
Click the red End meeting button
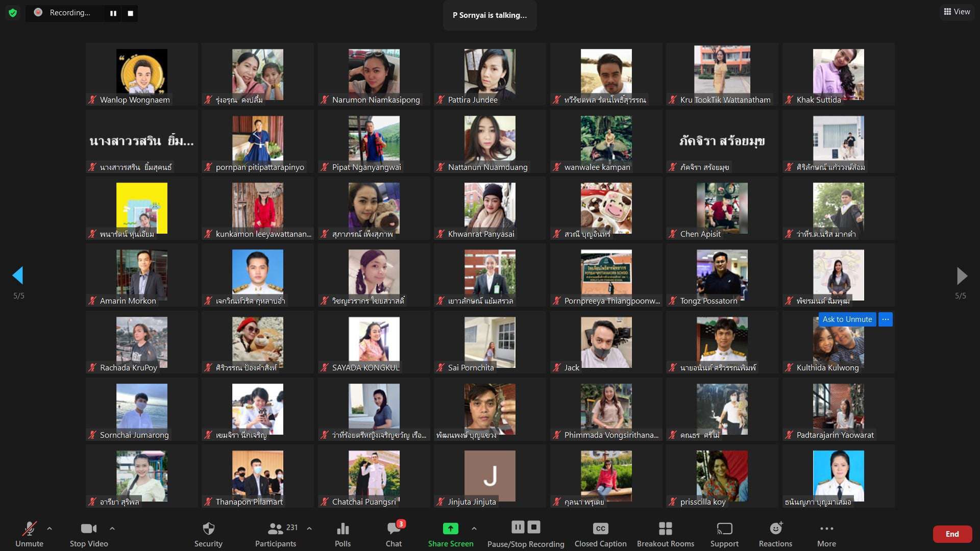pos(952,534)
